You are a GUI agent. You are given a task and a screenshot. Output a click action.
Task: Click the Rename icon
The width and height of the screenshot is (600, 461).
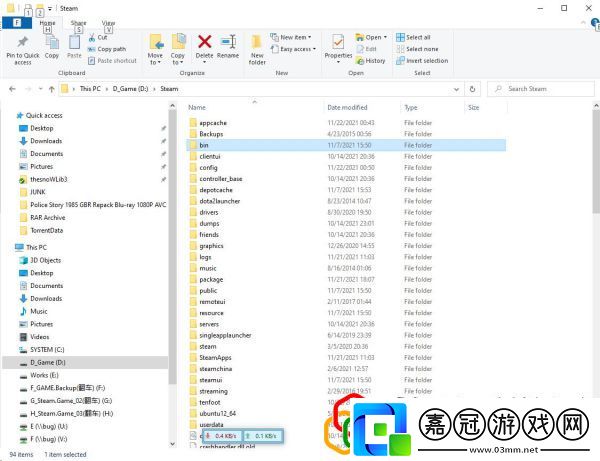coord(228,42)
